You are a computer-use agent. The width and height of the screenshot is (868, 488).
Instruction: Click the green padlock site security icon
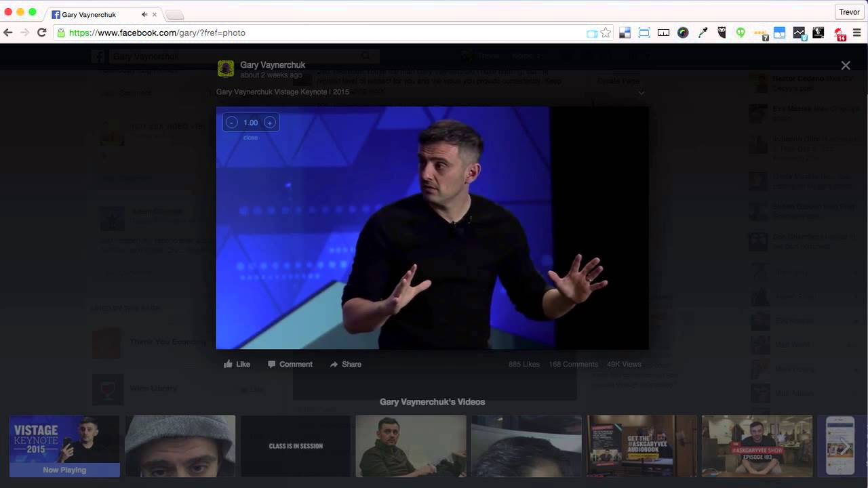click(61, 33)
